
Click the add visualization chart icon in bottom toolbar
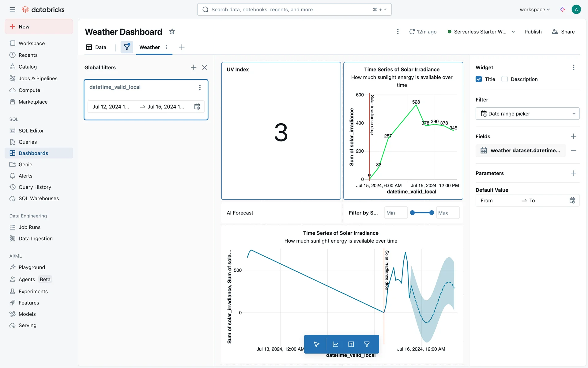point(335,344)
